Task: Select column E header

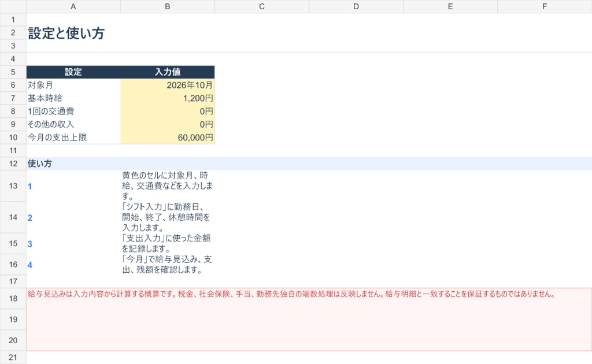Action: (x=450, y=6)
